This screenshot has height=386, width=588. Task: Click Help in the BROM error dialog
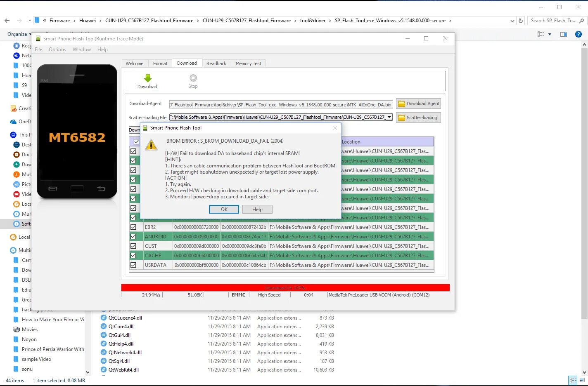coord(257,209)
